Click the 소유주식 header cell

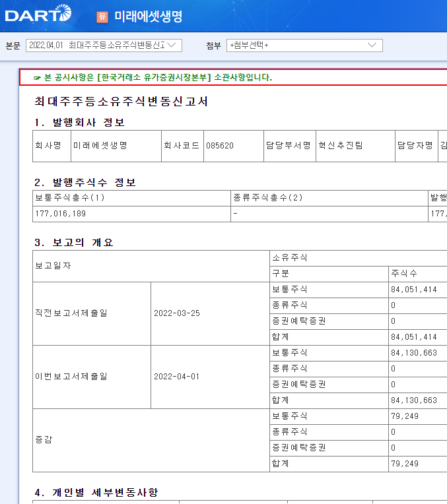358,258
